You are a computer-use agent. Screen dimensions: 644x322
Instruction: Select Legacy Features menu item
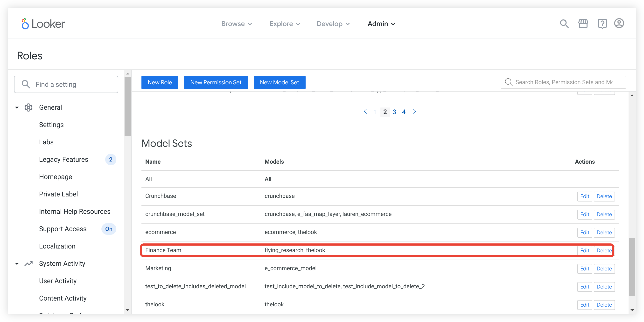[63, 159]
